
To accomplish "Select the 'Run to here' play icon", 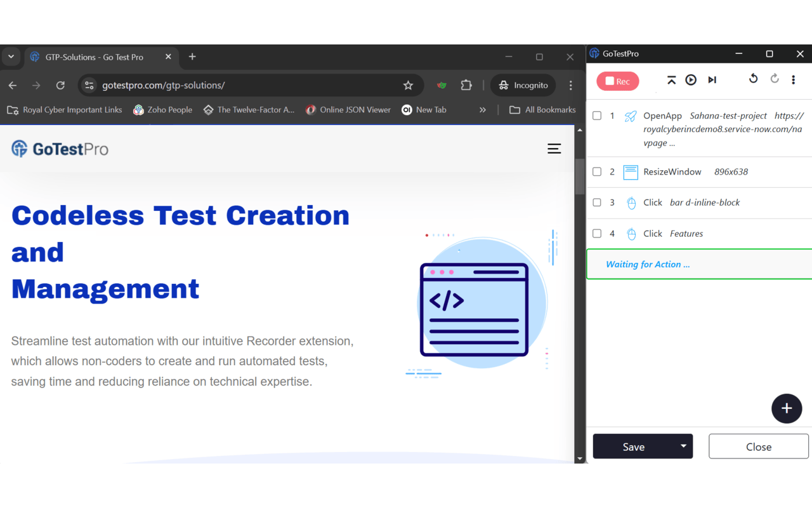I will pyautogui.click(x=691, y=80).
